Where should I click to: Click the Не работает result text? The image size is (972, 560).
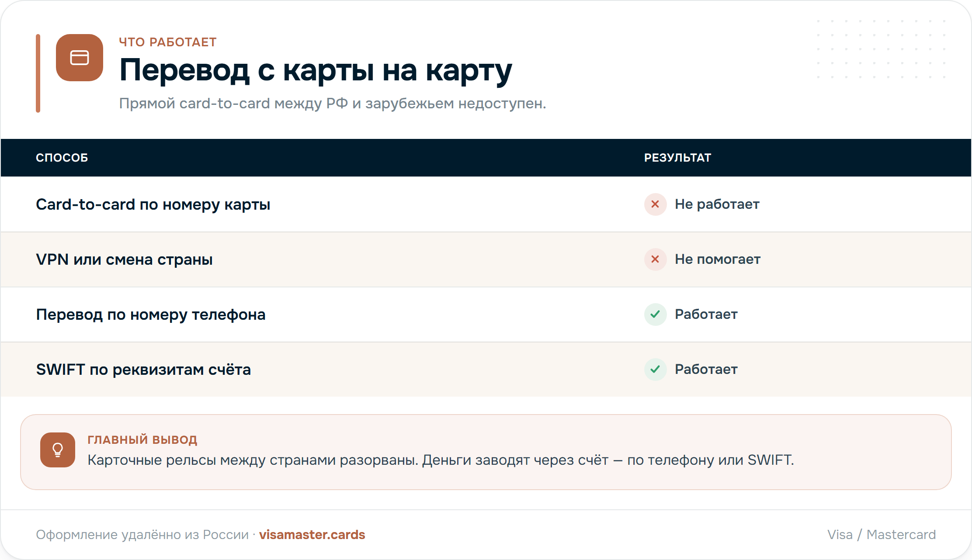click(x=717, y=204)
